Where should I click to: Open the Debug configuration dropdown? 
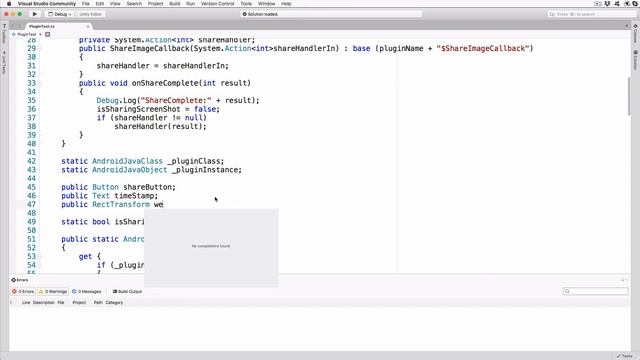[x=60, y=14]
